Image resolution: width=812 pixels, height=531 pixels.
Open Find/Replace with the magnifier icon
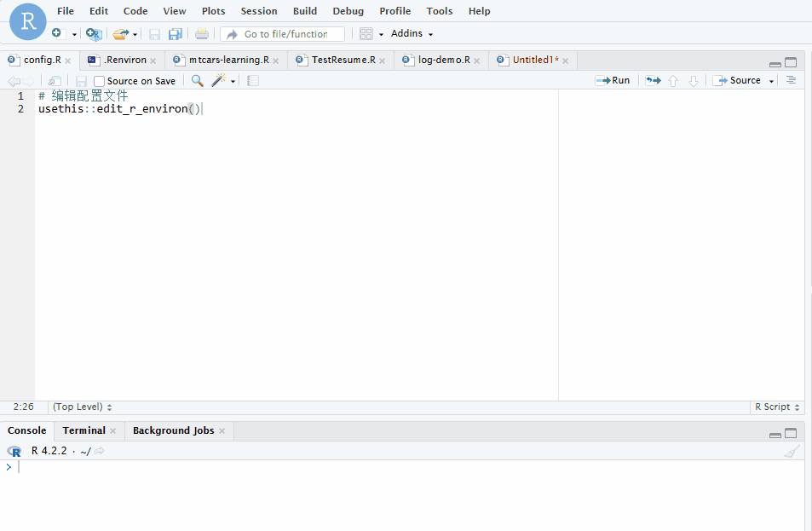pyautogui.click(x=196, y=80)
